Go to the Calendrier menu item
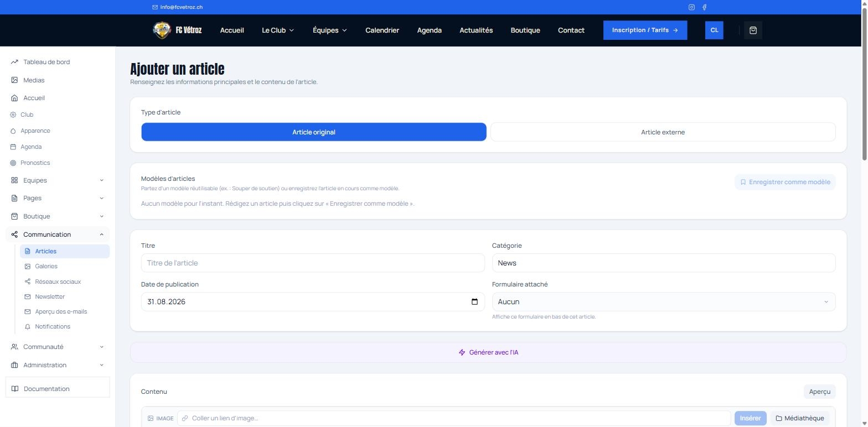 (382, 30)
